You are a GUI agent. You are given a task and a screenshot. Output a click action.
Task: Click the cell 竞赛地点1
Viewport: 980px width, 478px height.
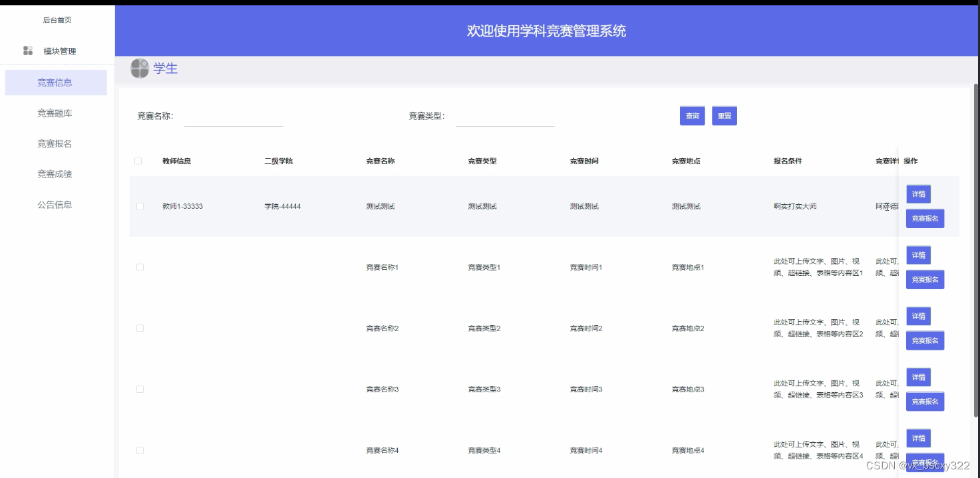(688, 267)
